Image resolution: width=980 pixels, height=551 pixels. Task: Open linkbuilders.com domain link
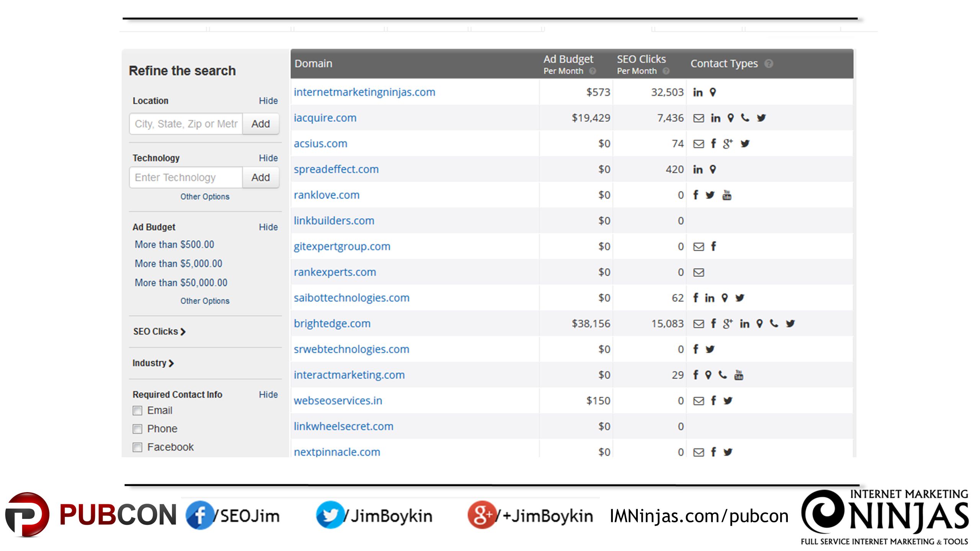334,221
